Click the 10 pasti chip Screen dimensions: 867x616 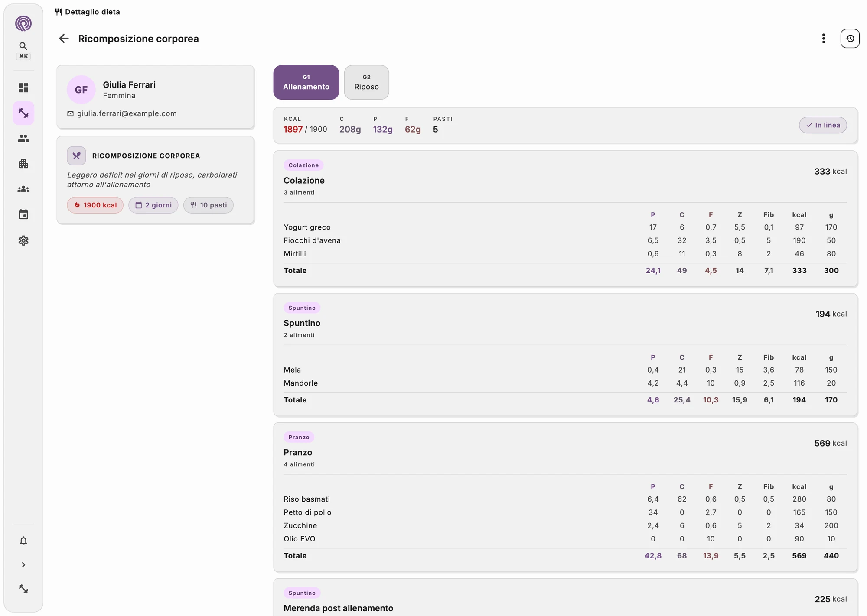click(209, 205)
